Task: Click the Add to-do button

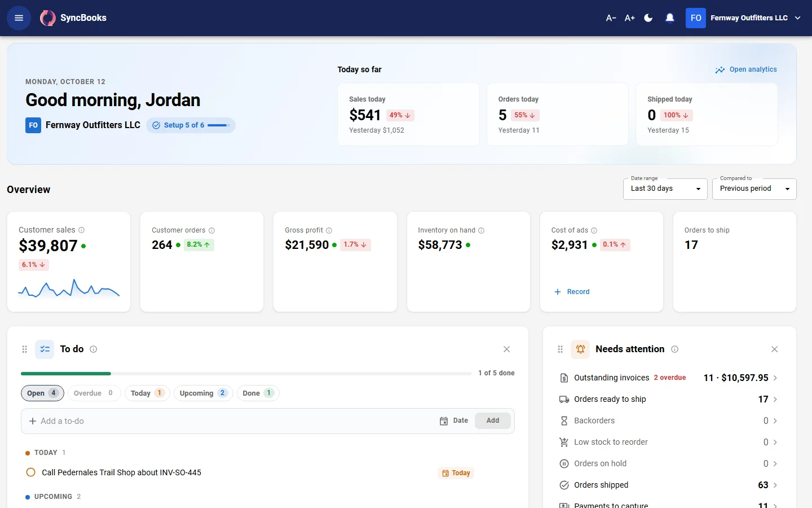Action: (493, 421)
